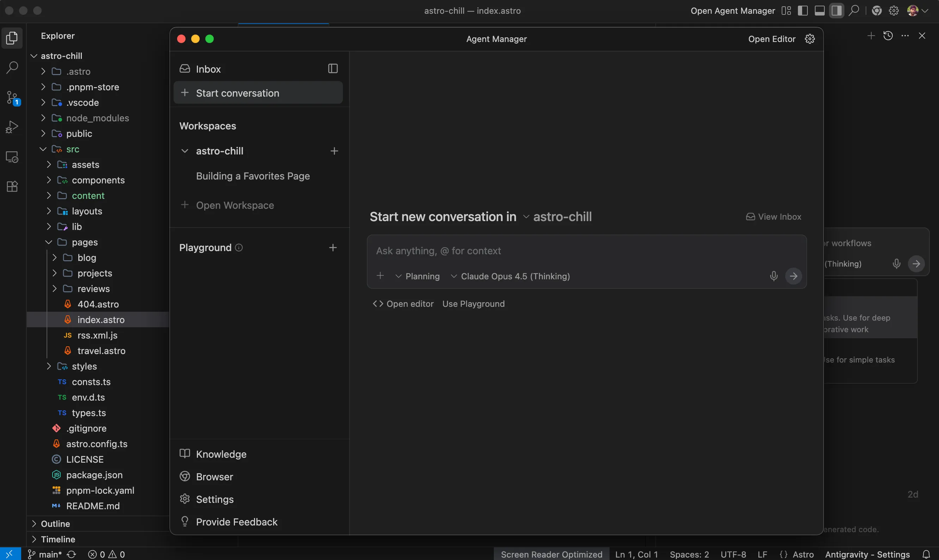
Task: Launch Chrome from the title bar icon
Action: click(x=877, y=11)
